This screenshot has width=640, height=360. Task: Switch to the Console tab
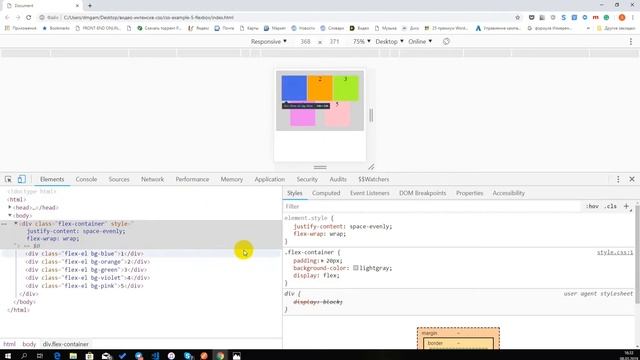tap(86, 179)
